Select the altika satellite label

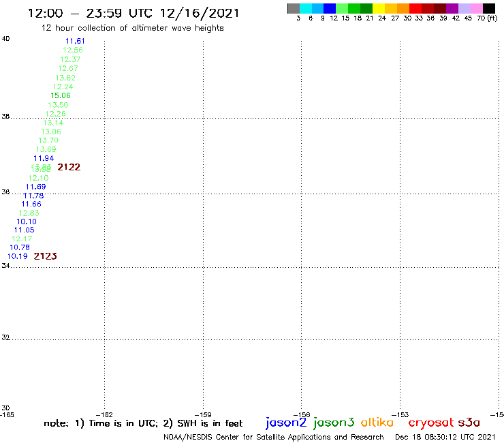click(377, 422)
